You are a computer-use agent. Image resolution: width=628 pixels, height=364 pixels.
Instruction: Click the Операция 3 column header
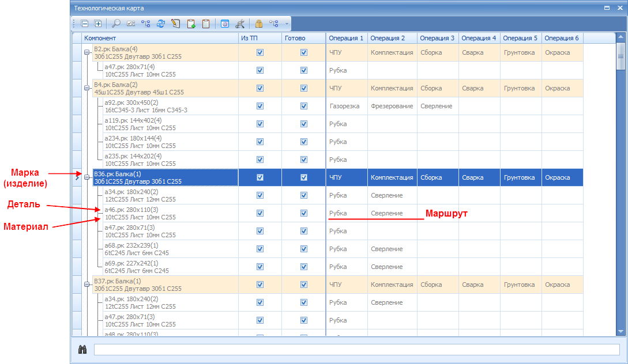(438, 38)
